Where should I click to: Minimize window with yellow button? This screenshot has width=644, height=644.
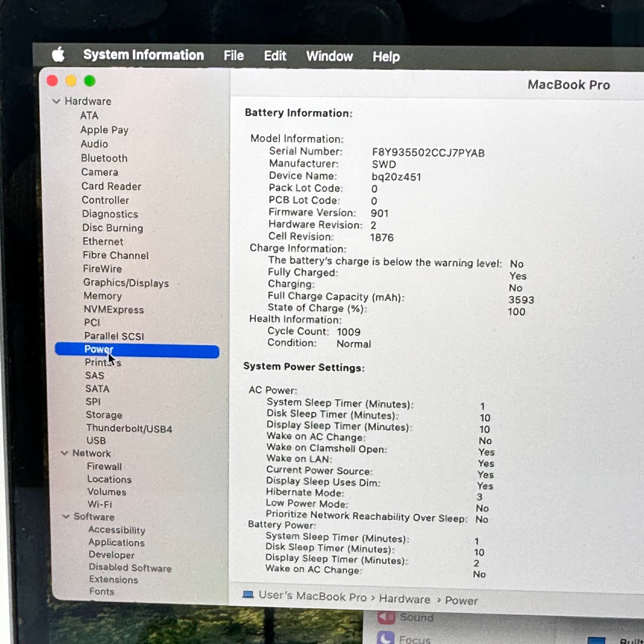pyautogui.click(x=71, y=81)
